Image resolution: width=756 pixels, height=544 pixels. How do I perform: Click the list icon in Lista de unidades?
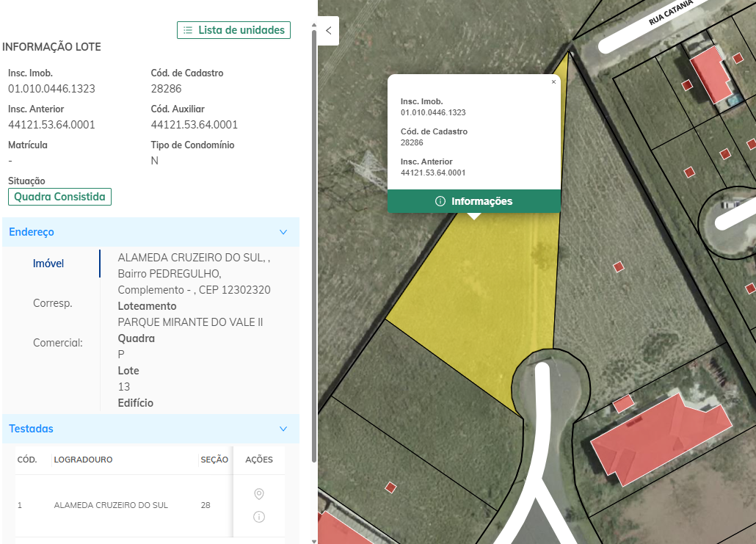[x=188, y=30]
